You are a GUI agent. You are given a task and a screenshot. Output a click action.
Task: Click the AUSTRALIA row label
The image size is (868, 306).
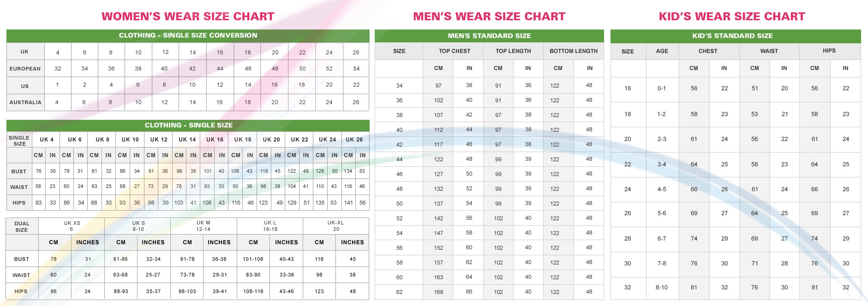pyautogui.click(x=25, y=102)
